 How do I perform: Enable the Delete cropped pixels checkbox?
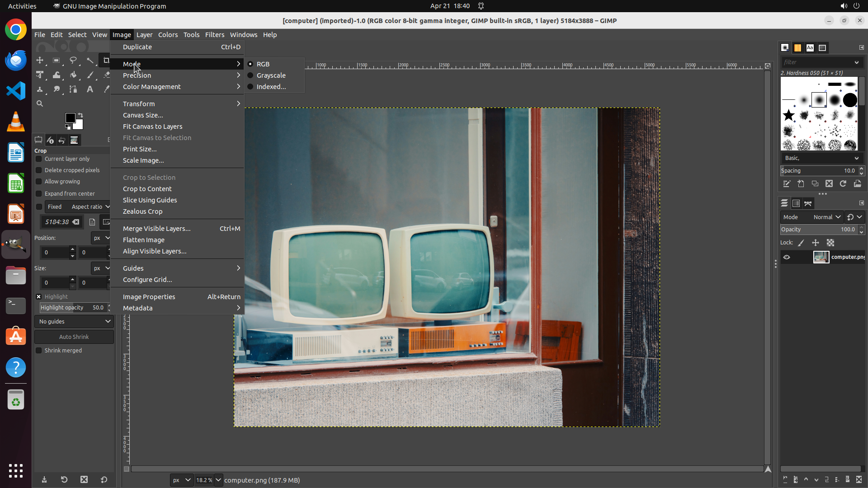click(x=39, y=170)
